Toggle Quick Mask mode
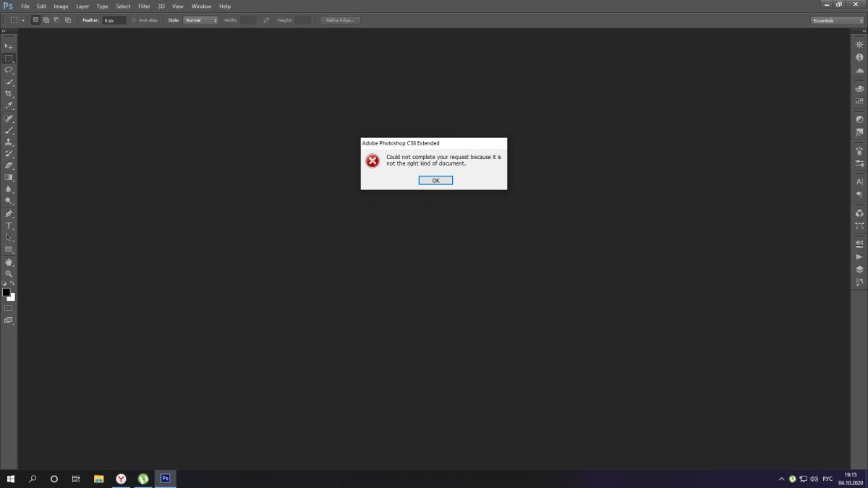 [9, 308]
